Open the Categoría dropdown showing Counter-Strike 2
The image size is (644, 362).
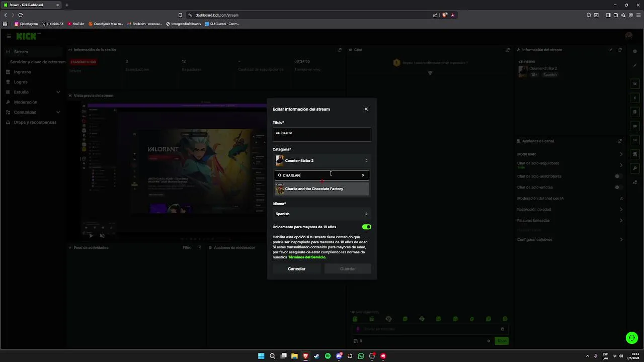[x=322, y=160]
